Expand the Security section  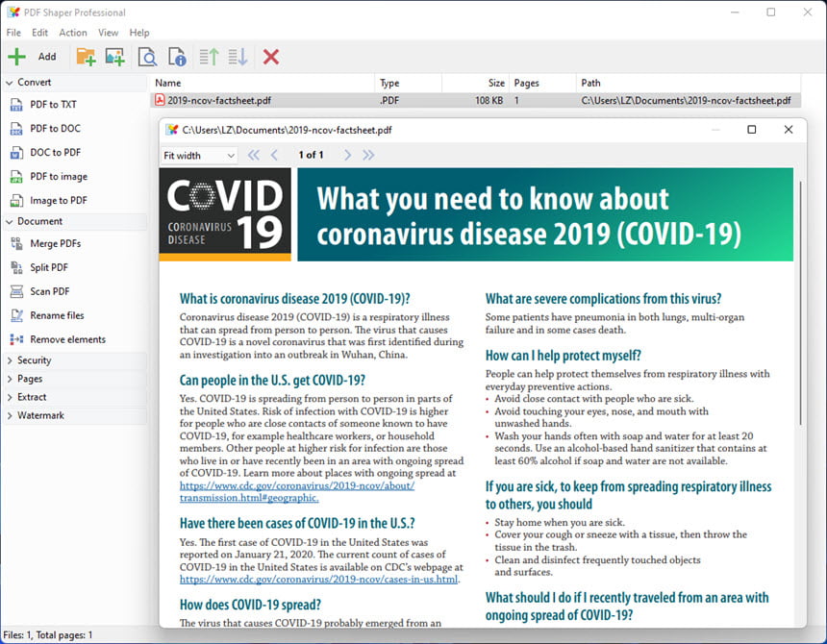click(35, 360)
